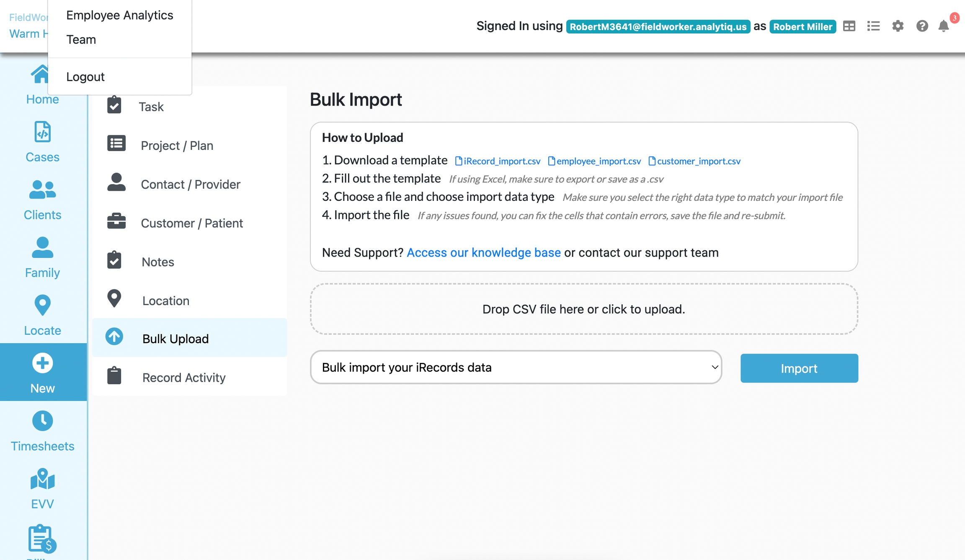Image resolution: width=965 pixels, height=560 pixels.
Task: Select Record Activity in the New menu
Action: (184, 378)
